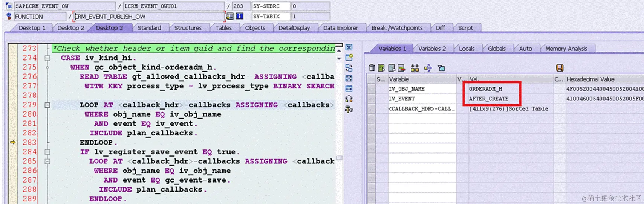Click the third table icon in variables toolbar

tap(392, 68)
